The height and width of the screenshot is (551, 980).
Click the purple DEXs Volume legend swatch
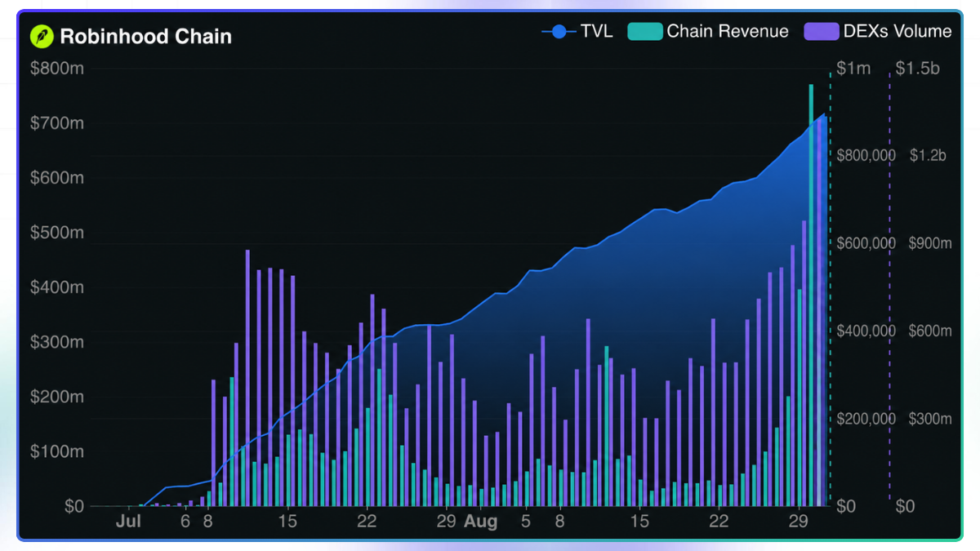(821, 32)
